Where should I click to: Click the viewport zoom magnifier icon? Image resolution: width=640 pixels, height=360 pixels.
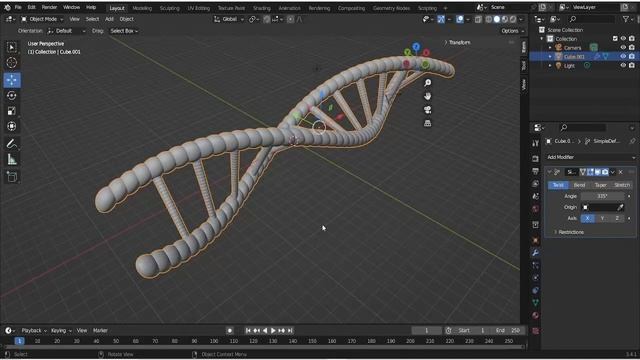point(427,83)
